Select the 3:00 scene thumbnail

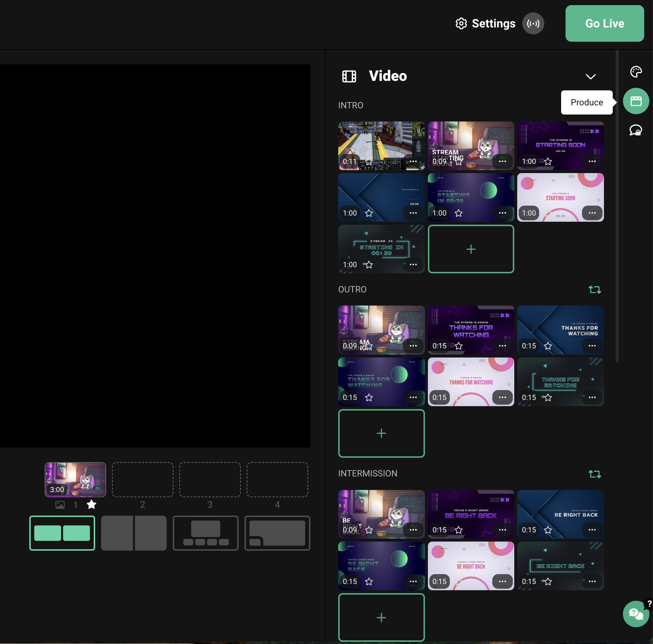tap(75, 480)
